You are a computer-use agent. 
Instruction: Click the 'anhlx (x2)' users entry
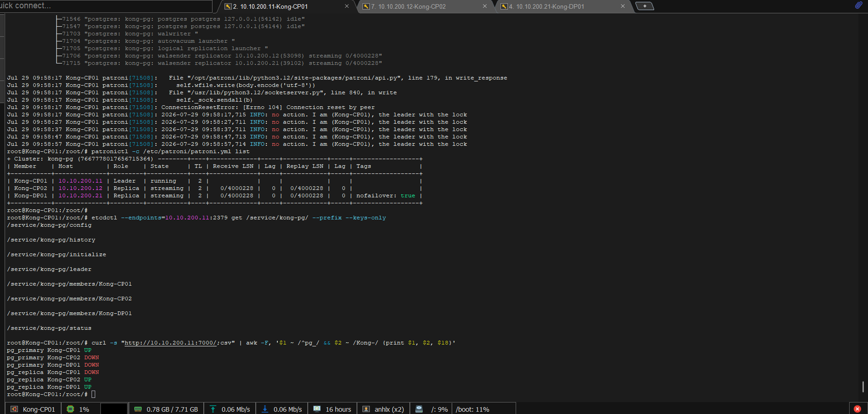coord(389,409)
